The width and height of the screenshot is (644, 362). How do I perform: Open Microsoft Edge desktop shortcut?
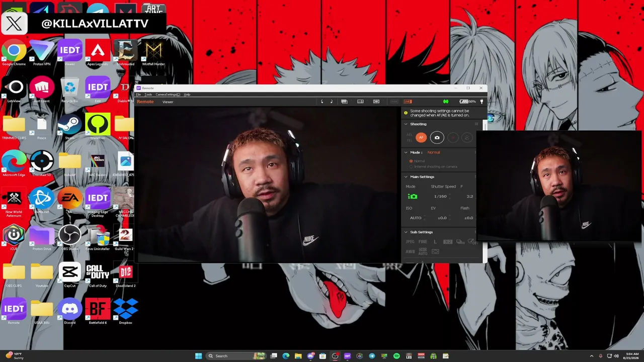[x=14, y=164]
